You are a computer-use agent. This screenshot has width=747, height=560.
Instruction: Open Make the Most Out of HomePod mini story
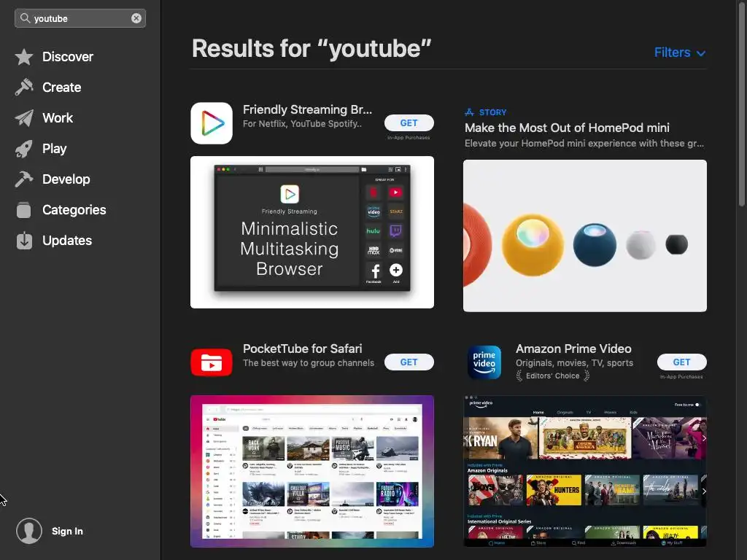(567, 128)
